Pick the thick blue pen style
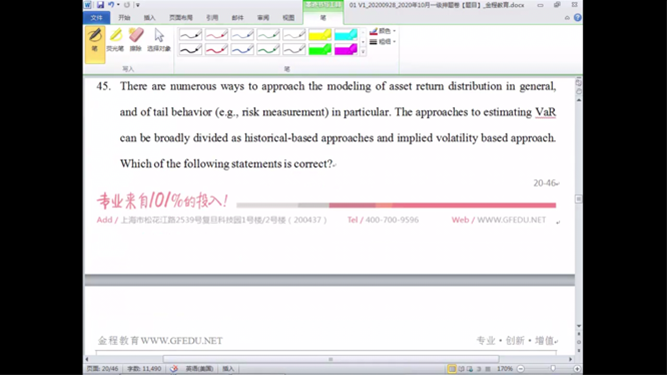Image resolution: width=667 pixels, height=375 pixels. [242, 49]
